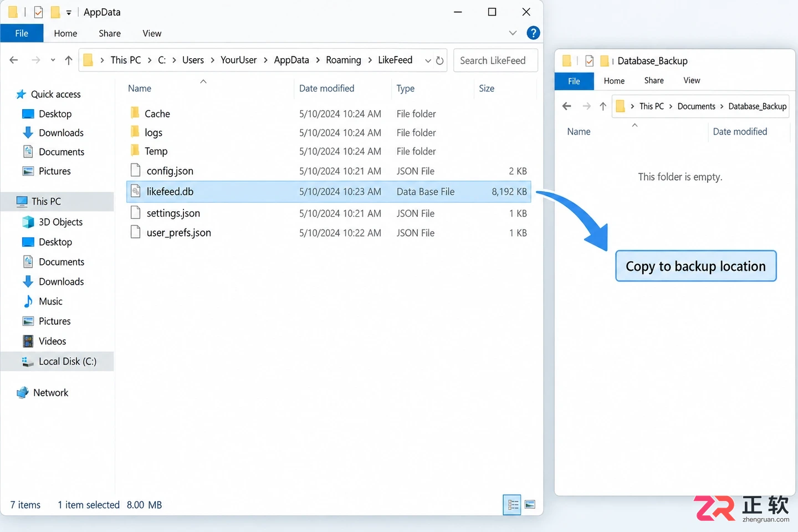Sort files by the Date modified column
The width and height of the screenshot is (798, 532).
point(326,89)
